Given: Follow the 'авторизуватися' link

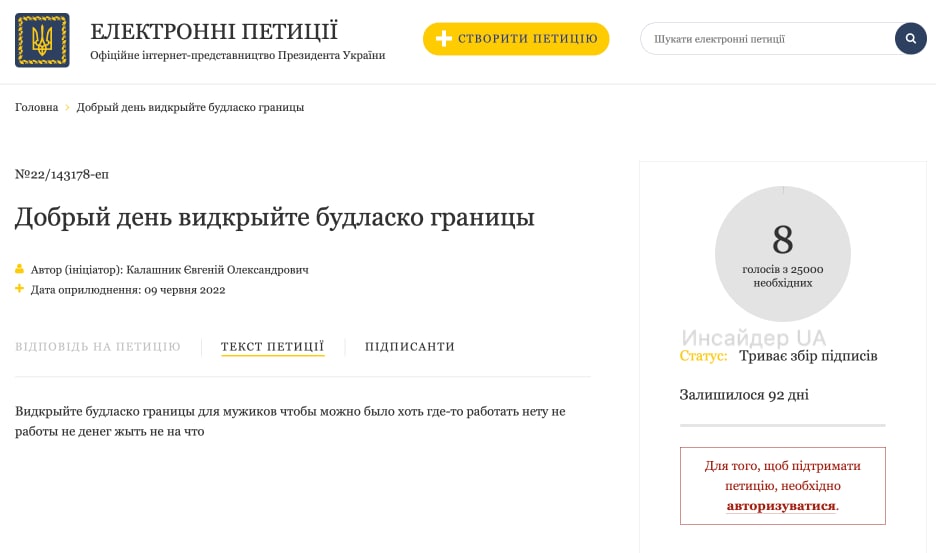Looking at the screenshot, I should click(x=780, y=506).
